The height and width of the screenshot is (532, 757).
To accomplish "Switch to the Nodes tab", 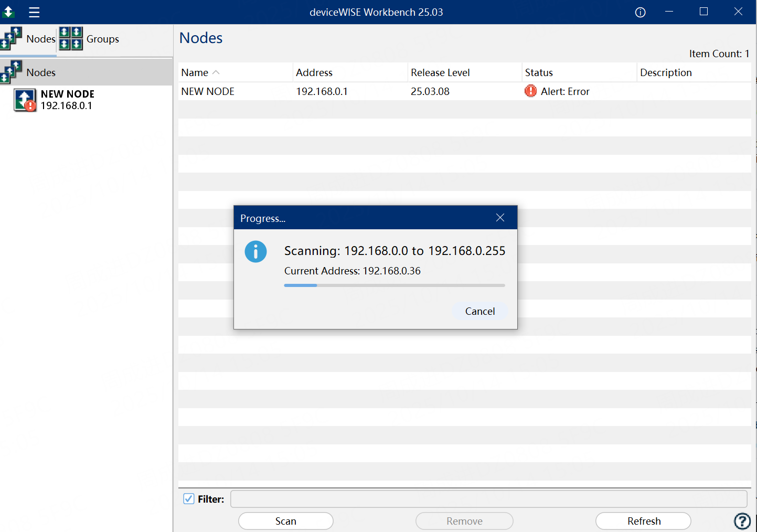I will (28, 39).
